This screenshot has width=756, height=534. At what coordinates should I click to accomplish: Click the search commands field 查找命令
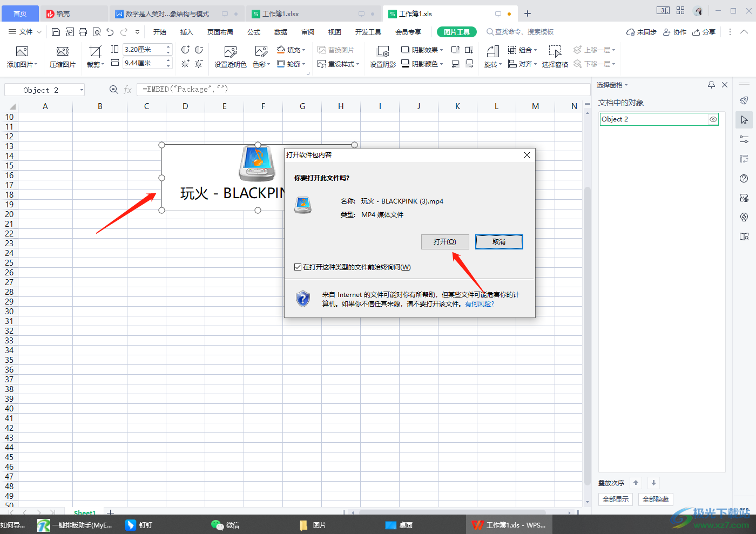[521, 32]
